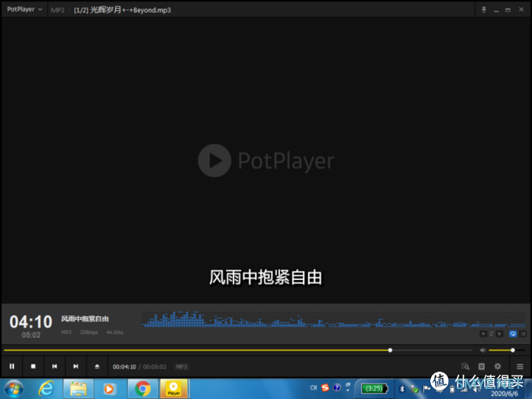Click the small square icon beside repeat

tap(499, 334)
